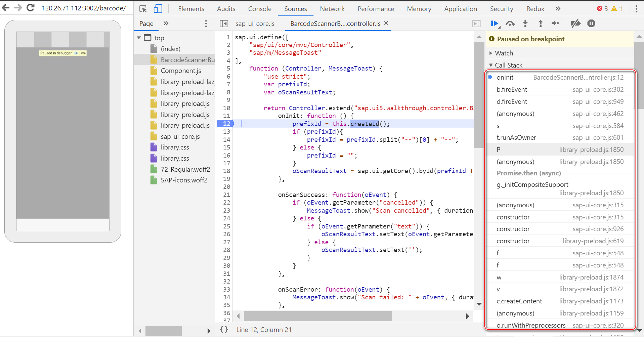Set a breakpoint on line 21
This screenshot has width=644, height=337.
click(226, 195)
